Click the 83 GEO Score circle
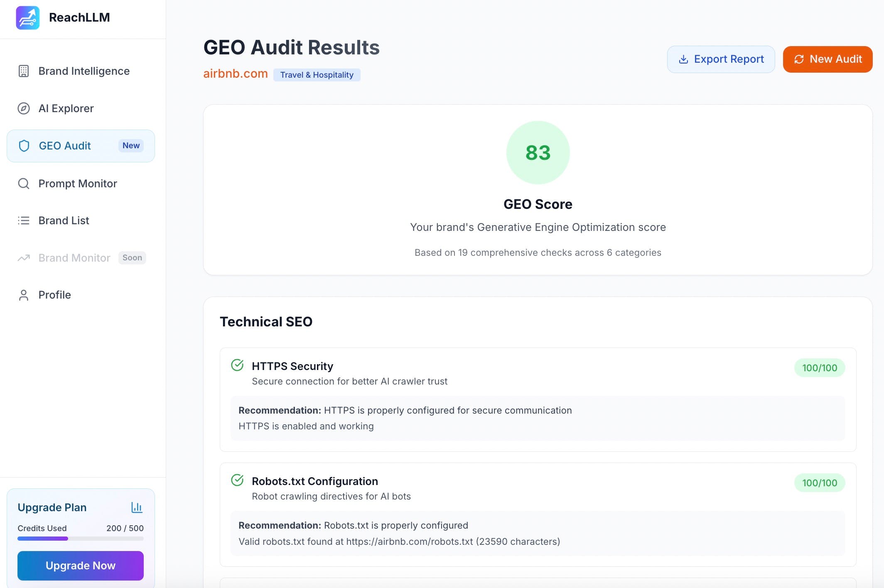 point(538,152)
